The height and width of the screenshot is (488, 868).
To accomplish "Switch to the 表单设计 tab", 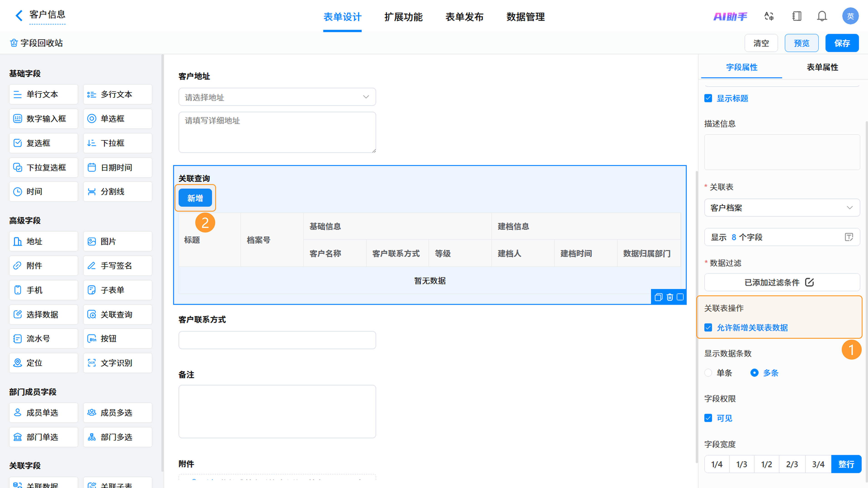I will click(x=342, y=17).
